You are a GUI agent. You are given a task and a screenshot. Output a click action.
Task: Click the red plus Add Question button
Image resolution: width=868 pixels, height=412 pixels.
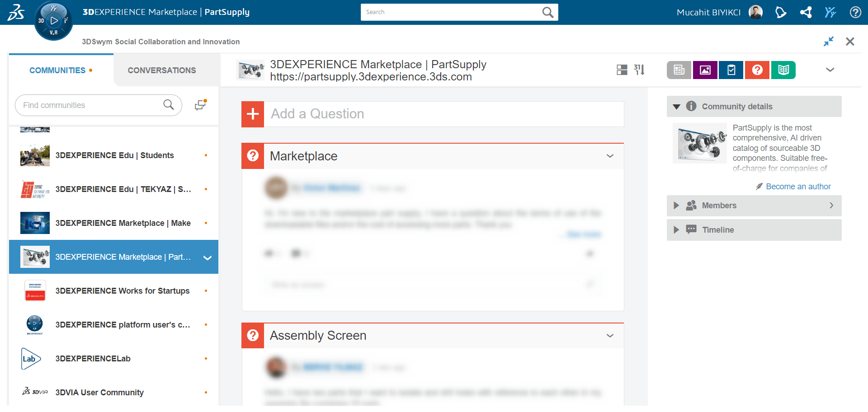pyautogui.click(x=253, y=114)
